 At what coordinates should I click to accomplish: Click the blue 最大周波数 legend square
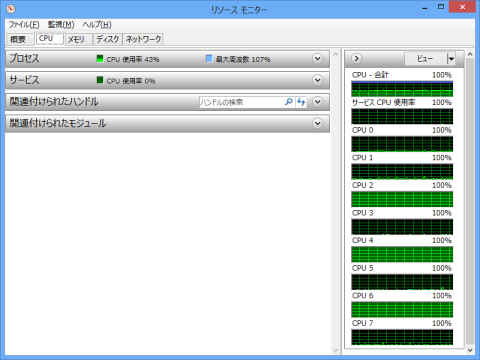pyautogui.click(x=209, y=59)
